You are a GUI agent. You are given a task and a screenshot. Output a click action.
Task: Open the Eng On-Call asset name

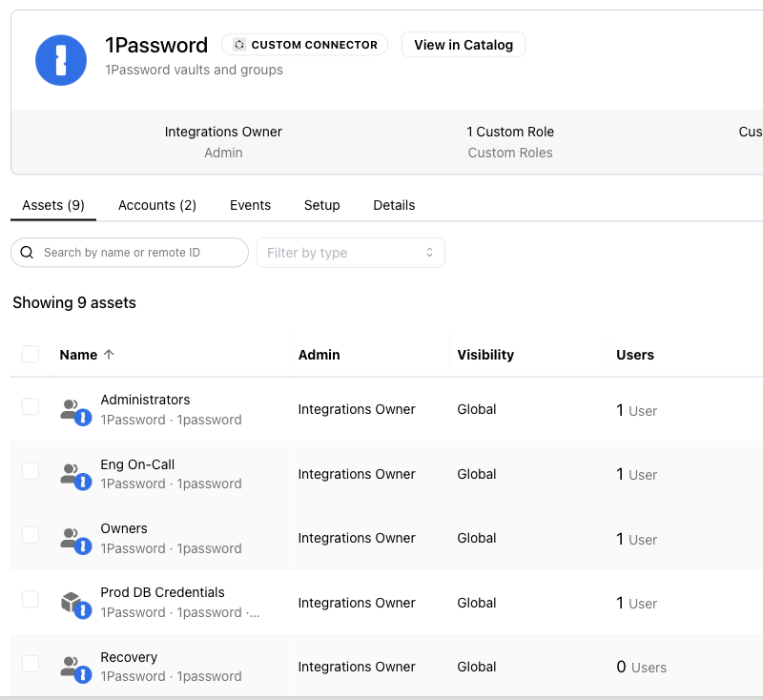point(137,464)
